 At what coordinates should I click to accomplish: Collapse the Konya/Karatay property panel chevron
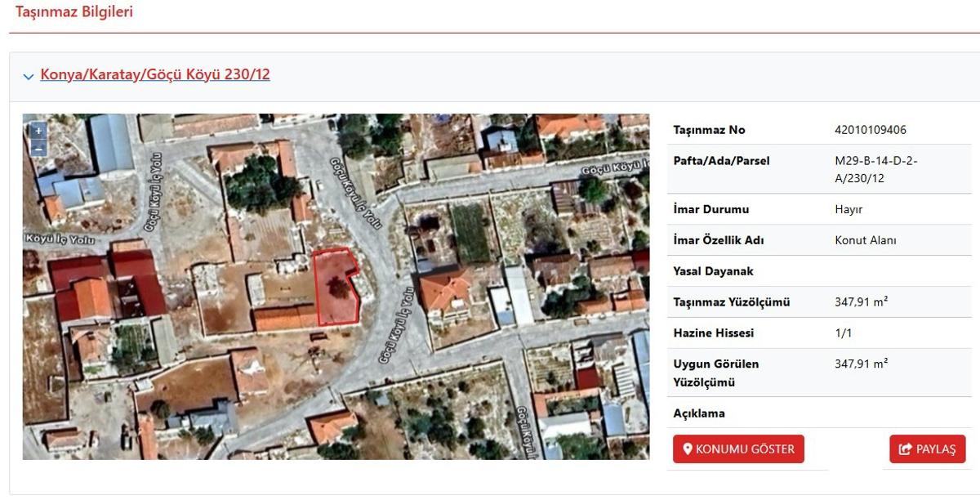(29, 76)
